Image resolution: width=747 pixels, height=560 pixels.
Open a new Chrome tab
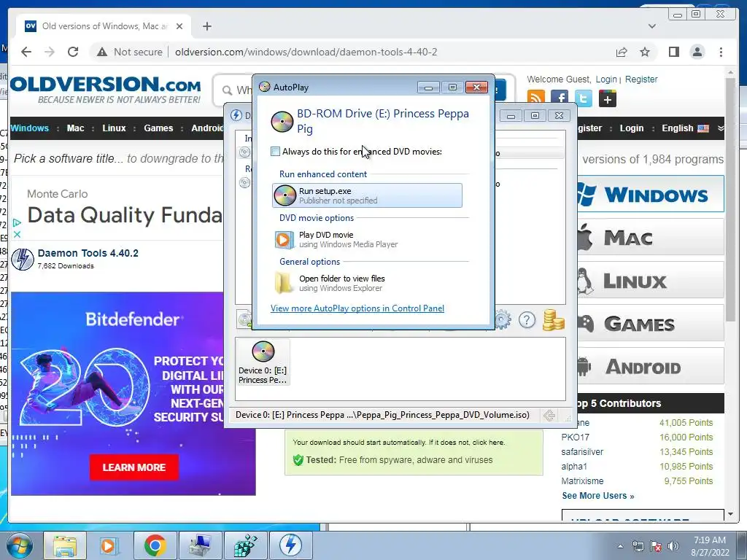click(206, 26)
